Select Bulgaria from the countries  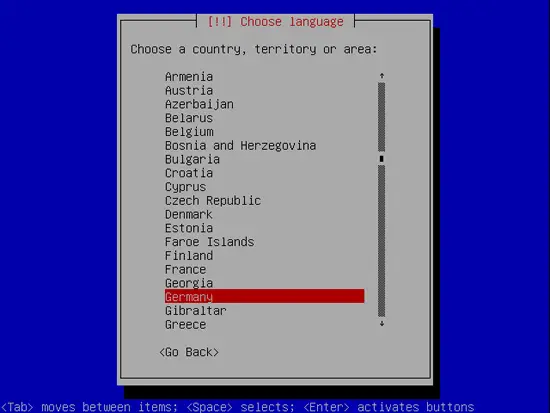(x=192, y=159)
